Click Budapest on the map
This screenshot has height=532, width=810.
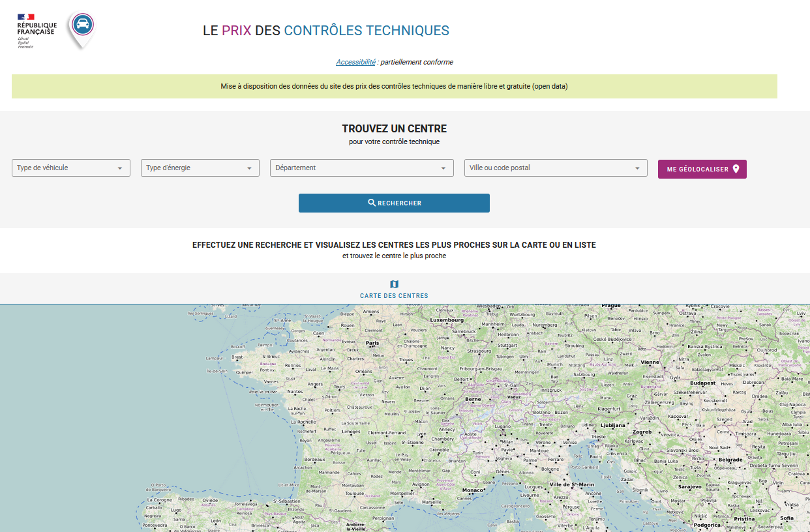[x=703, y=383]
